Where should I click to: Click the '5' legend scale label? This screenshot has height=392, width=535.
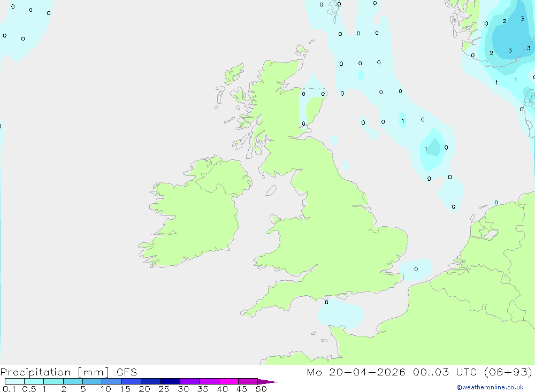(x=83, y=389)
